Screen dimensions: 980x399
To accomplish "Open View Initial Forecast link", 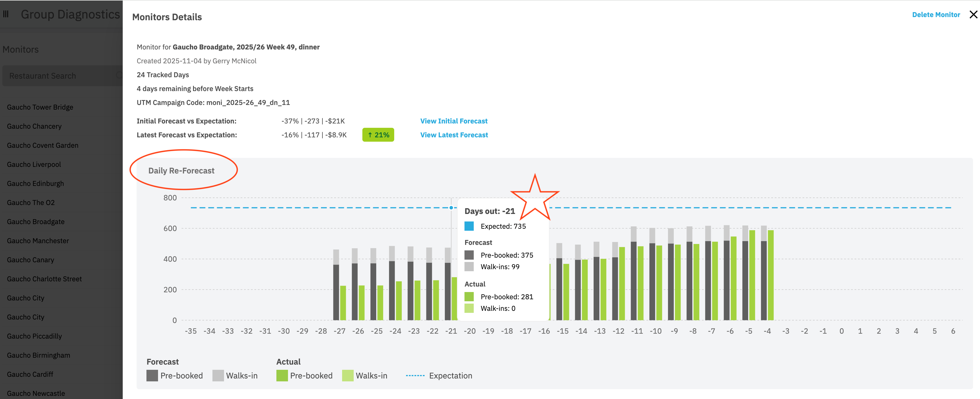I will [454, 121].
